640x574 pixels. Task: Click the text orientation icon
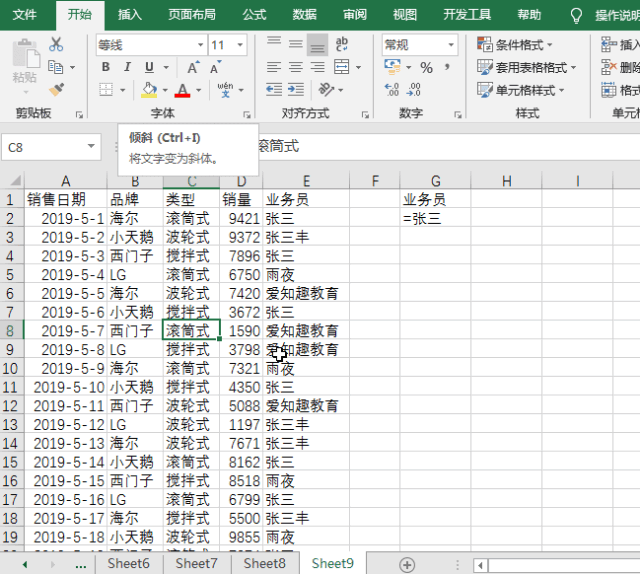(327, 89)
